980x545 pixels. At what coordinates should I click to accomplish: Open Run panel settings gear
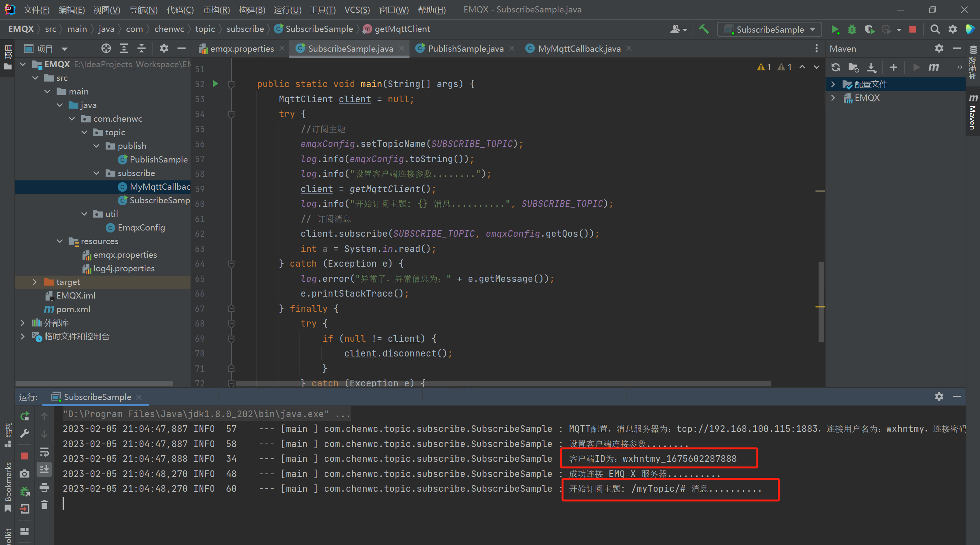pos(939,397)
